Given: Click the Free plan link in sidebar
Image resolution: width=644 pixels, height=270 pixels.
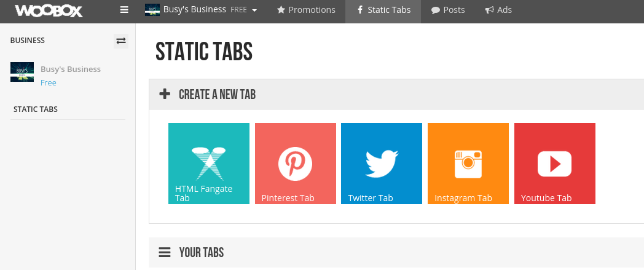Looking at the screenshot, I should coord(49,82).
